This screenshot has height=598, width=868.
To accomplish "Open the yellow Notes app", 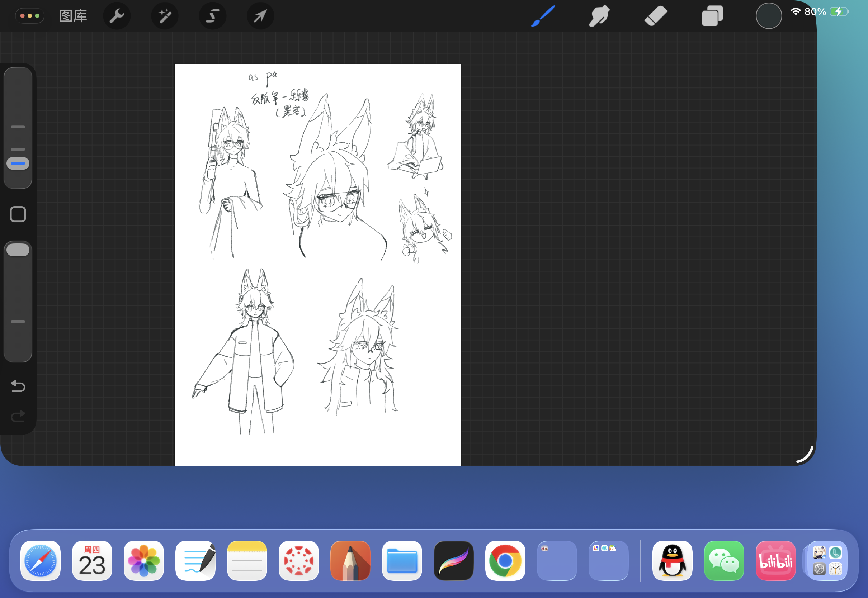I will pyautogui.click(x=247, y=560).
